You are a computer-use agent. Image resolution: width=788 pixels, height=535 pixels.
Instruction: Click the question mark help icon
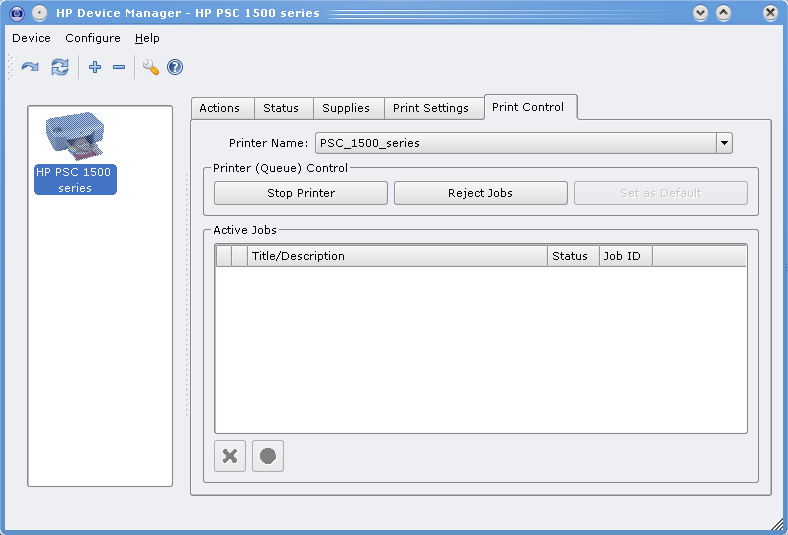click(175, 67)
